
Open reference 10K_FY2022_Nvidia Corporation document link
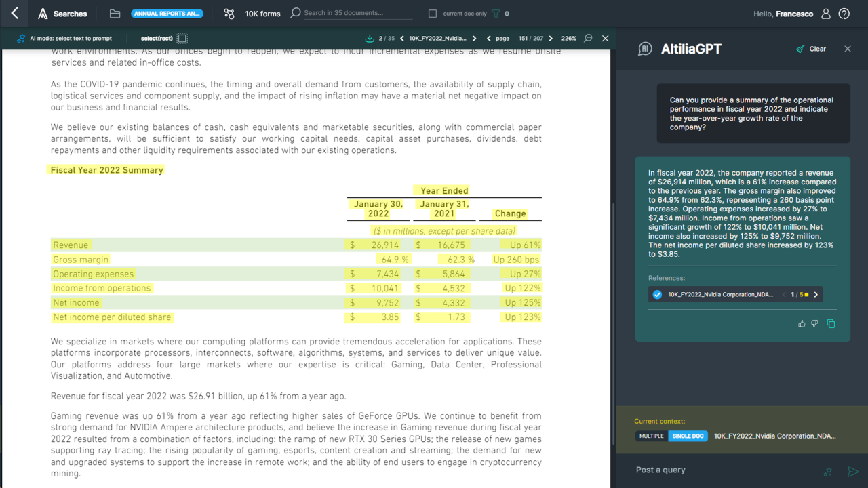720,295
